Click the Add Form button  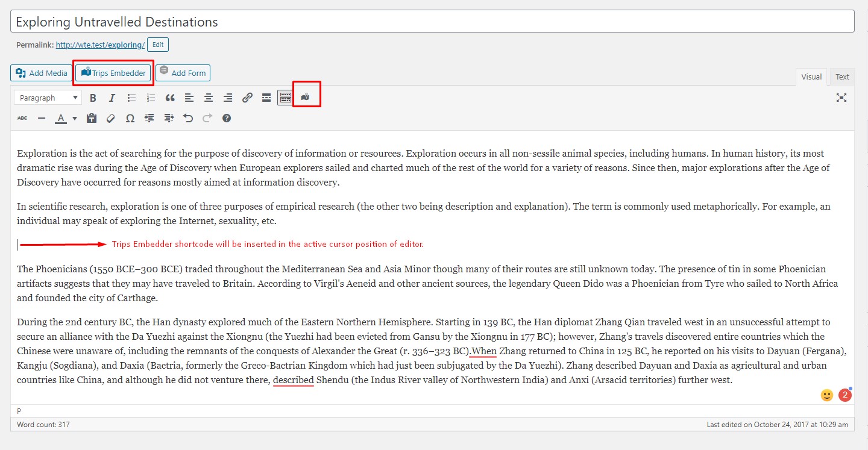coord(183,73)
